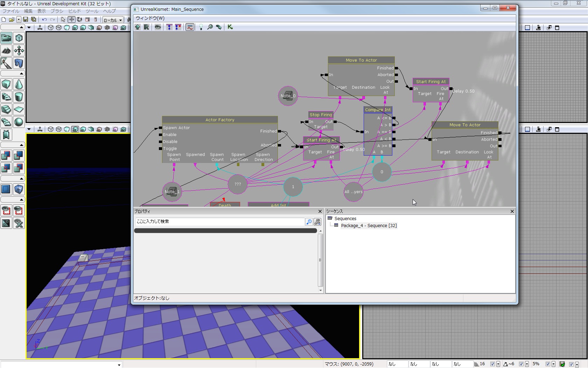This screenshot has height=368, width=588.
Task: Open Kismet search magnifier tool
Action: point(210,27)
